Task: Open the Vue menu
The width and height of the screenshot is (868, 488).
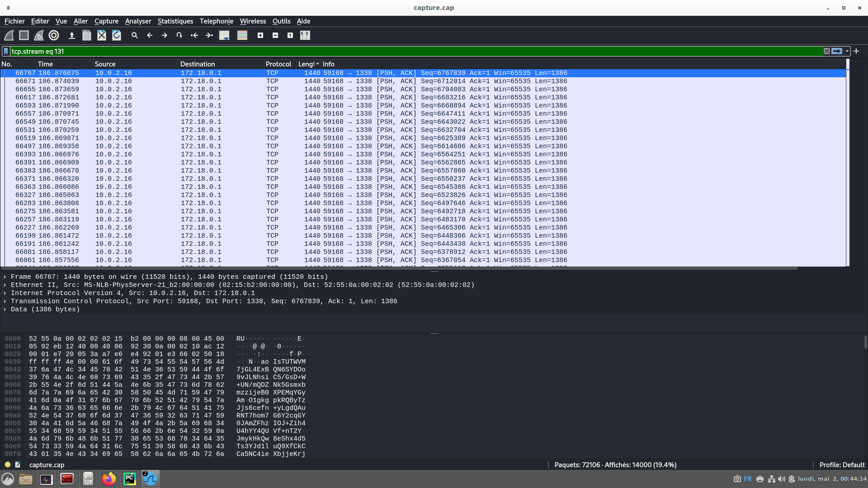Action: (x=61, y=21)
